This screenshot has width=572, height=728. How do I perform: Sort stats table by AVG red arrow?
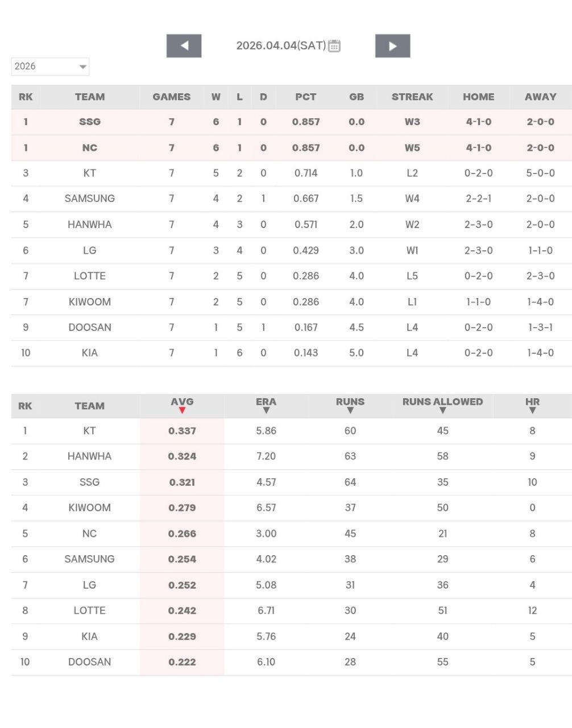(x=182, y=410)
